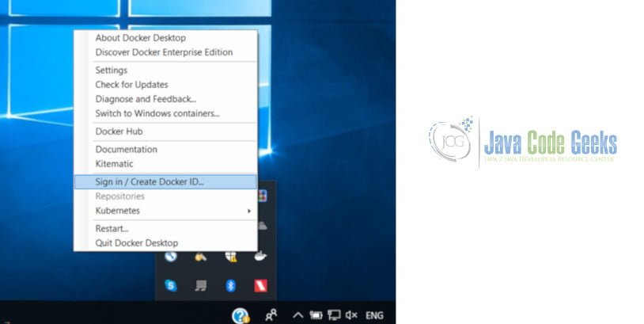Click the grey devices tray icon
Viewport: 644px width, 324px height.
point(200,285)
